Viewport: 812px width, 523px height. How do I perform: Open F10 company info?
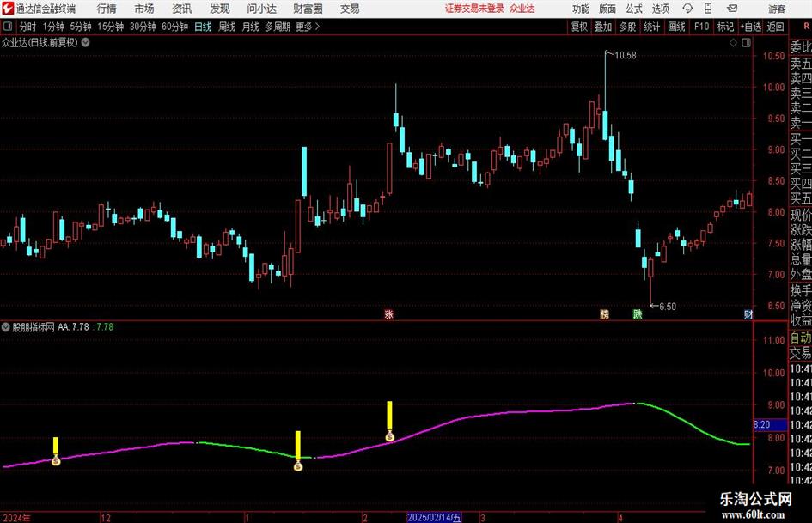[x=701, y=27]
